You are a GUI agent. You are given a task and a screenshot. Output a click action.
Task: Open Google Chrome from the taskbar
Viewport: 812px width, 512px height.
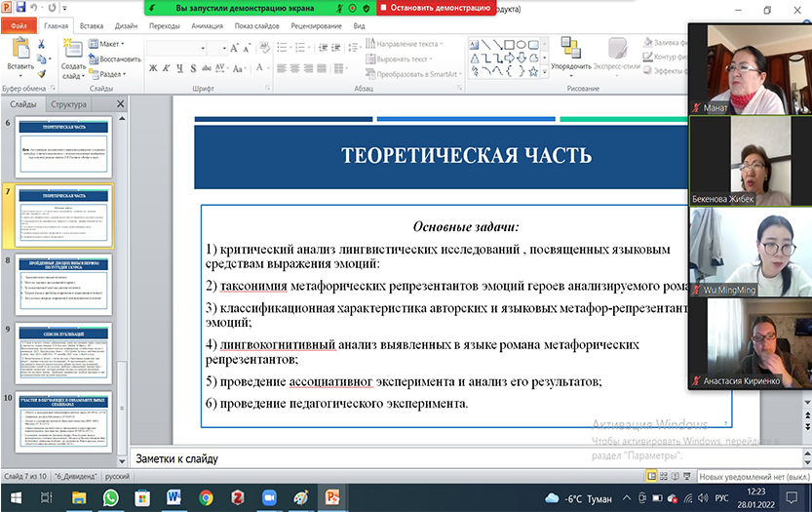coord(205,497)
